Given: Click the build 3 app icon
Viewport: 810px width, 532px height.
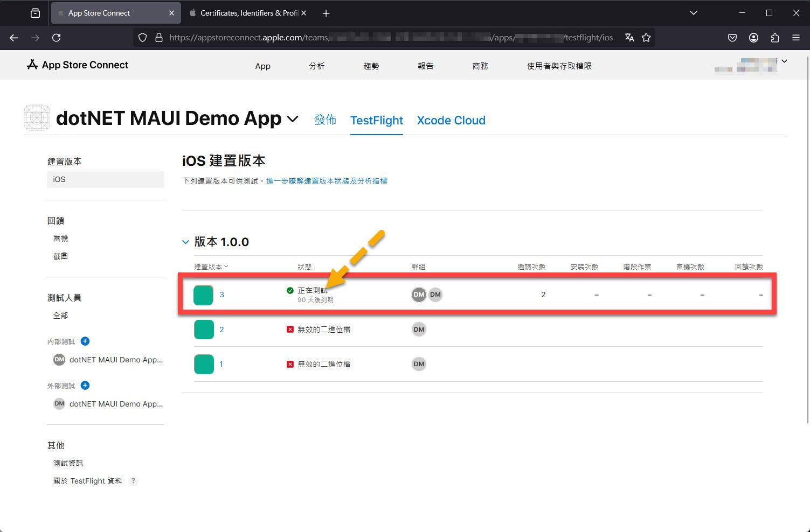Looking at the screenshot, I should pyautogui.click(x=204, y=295).
